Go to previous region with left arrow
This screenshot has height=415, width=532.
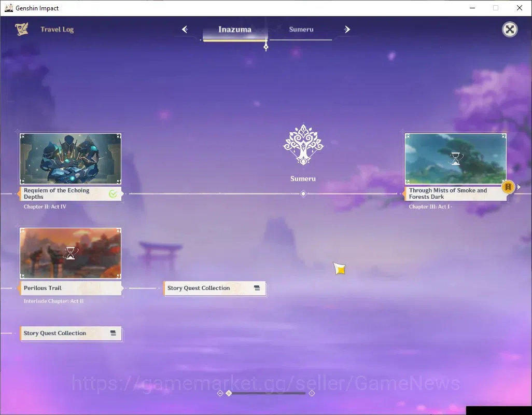(x=185, y=30)
